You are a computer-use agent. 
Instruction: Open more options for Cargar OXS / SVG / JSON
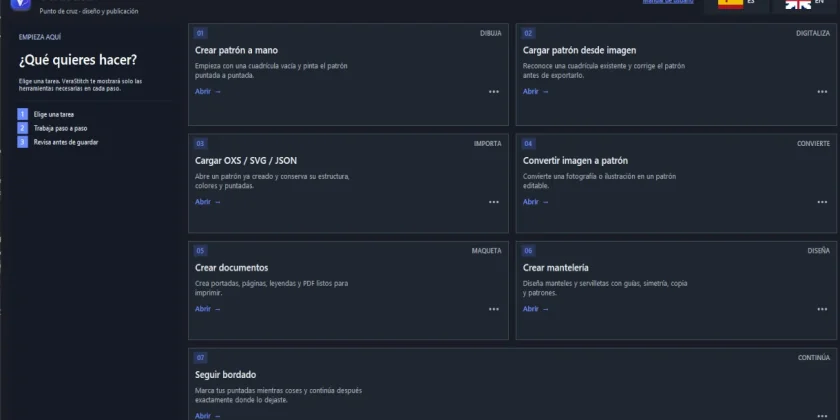point(494,202)
